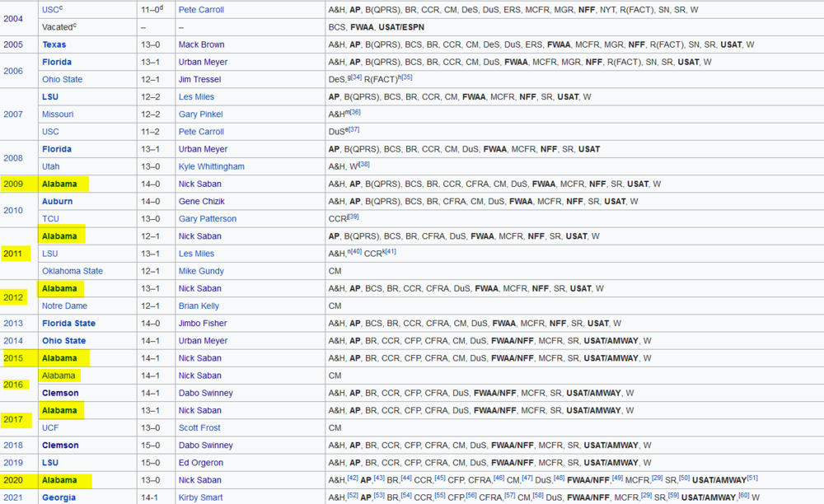824x504 pixels.
Task: Open the 2013 season year link
Action: (13, 324)
